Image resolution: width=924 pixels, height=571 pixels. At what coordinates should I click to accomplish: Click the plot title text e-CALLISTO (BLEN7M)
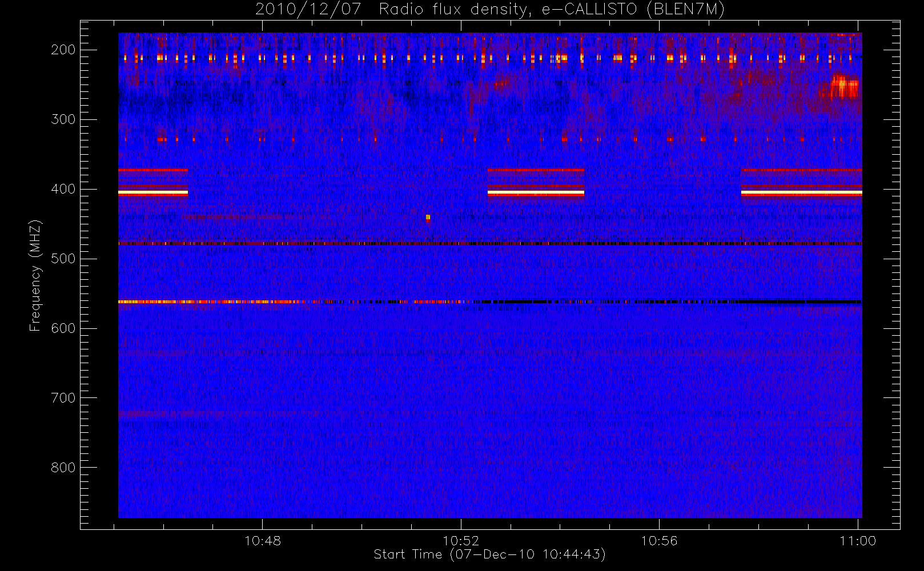pos(633,10)
